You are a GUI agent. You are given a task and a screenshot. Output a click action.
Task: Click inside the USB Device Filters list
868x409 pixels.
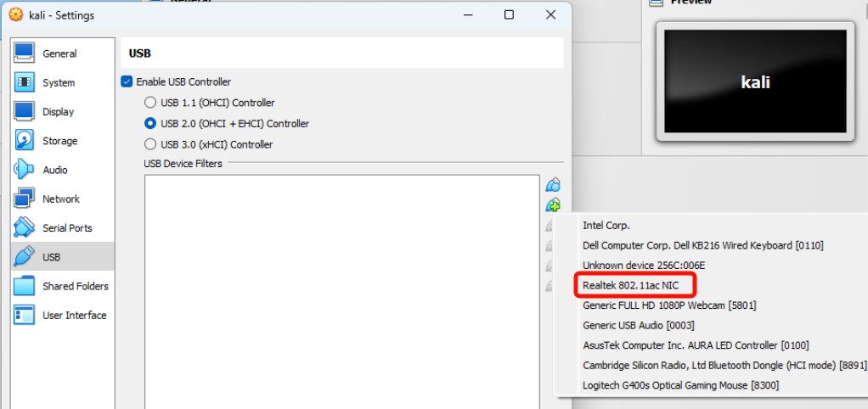click(x=341, y=289)
